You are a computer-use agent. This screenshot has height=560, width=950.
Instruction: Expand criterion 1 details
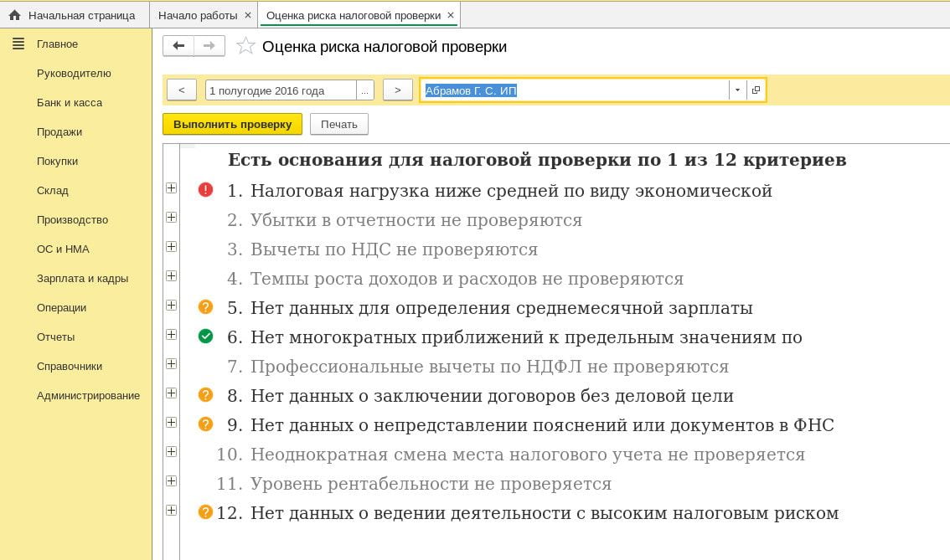(172, 188)
